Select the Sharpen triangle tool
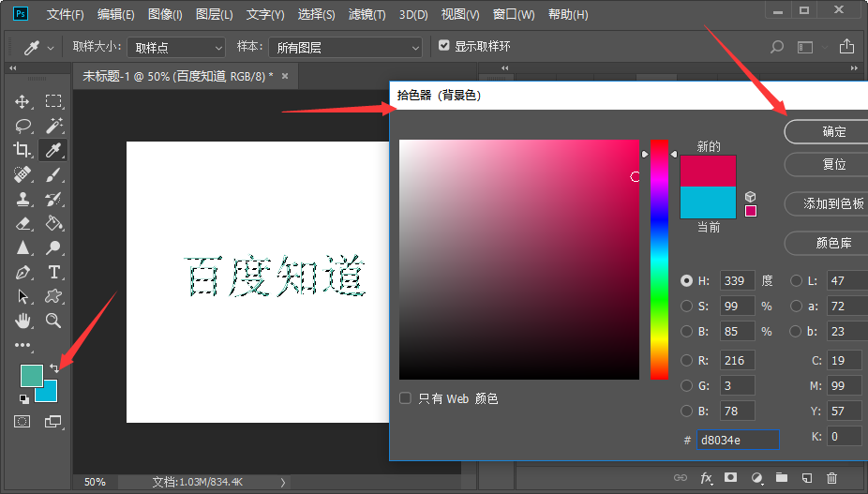Screen dimensions: 868x494 pos(22,247)
